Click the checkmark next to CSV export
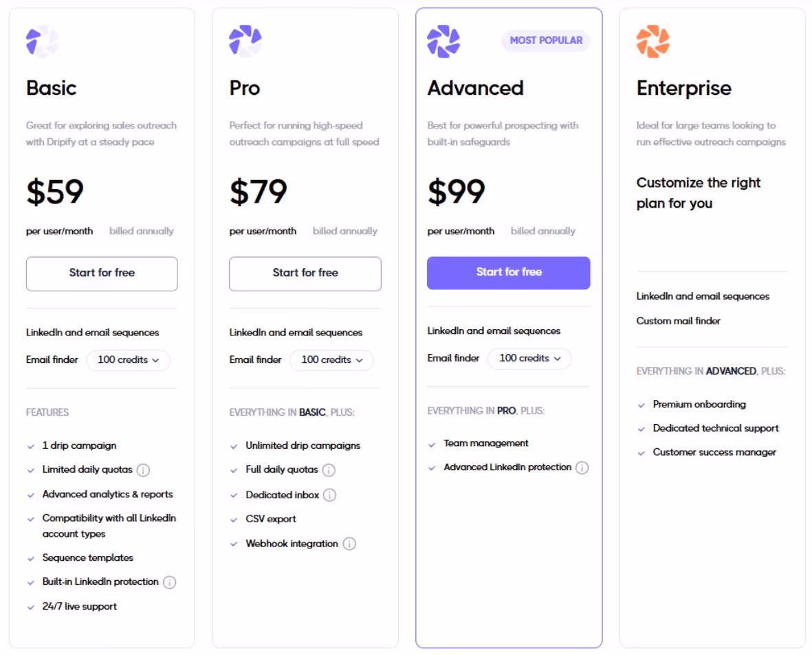This screenshot has height=655, width=812. (234, 520)
